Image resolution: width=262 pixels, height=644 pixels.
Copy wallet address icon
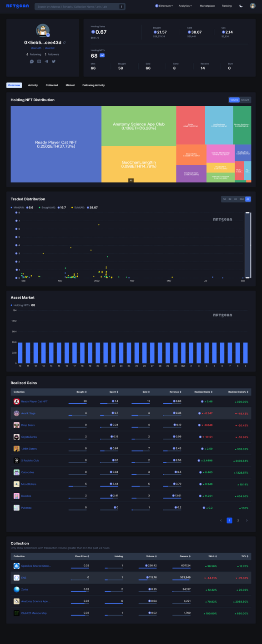click(65, 43)
